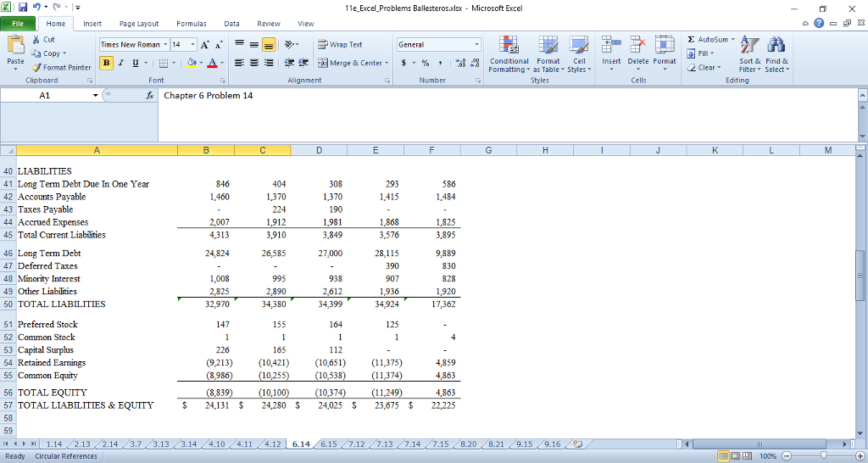Viewport: 868px width, 463px height.
Task: Apply accounting dollar number format
Action: (x=404, y=63)
